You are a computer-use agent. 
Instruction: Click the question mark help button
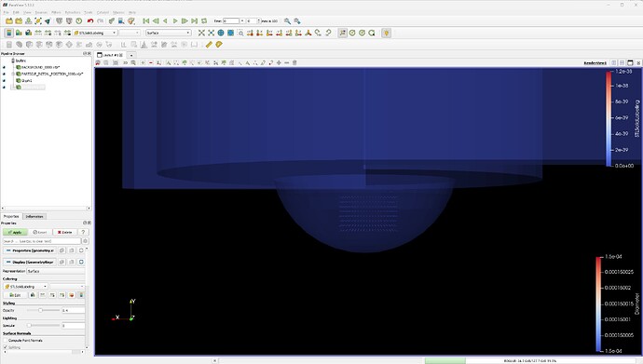(83, 232)
